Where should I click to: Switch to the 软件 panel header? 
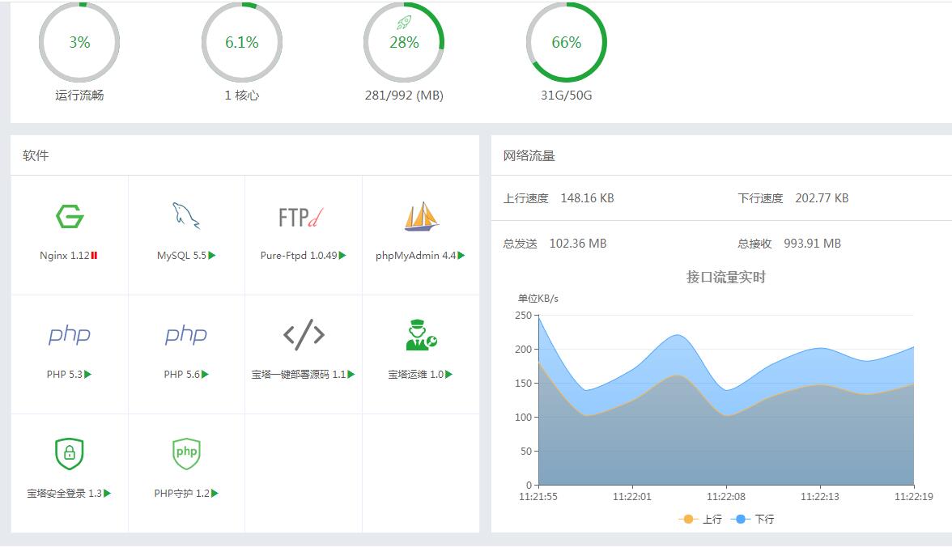pos(38,155)
